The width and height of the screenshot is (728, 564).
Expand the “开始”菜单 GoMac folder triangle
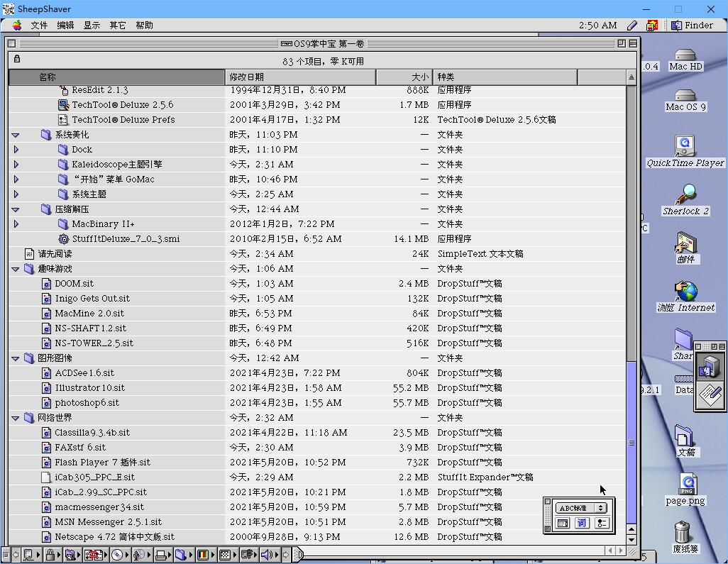[x=16, y=179]
